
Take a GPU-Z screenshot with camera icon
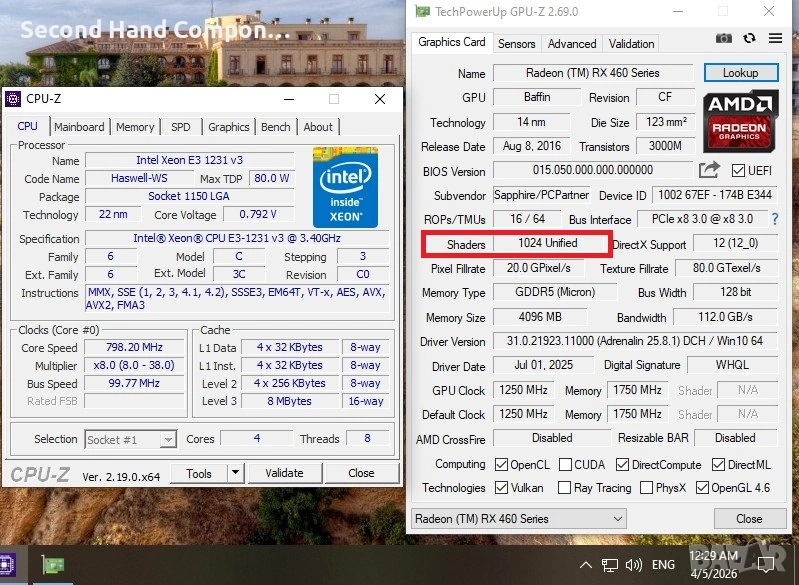coord(724,38)
